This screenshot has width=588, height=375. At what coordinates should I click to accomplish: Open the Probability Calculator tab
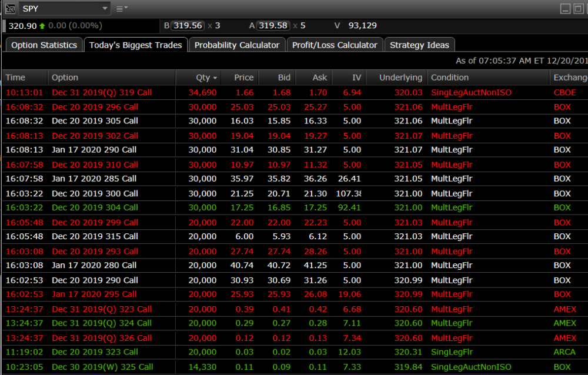(237, 45)
